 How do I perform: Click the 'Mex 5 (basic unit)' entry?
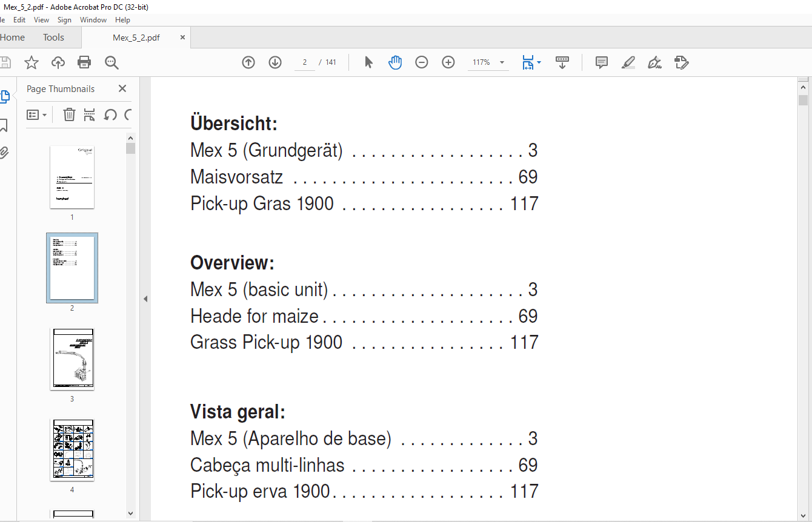point(259,289)
